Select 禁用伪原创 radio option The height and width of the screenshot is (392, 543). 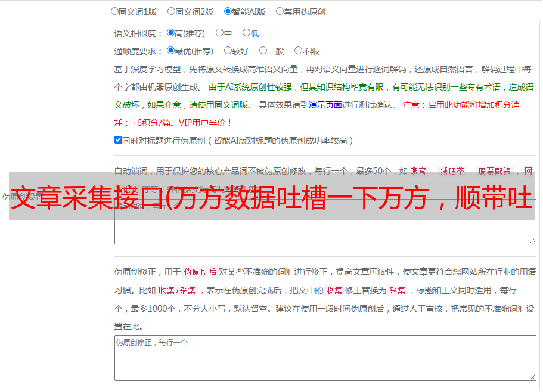[280, 11]
